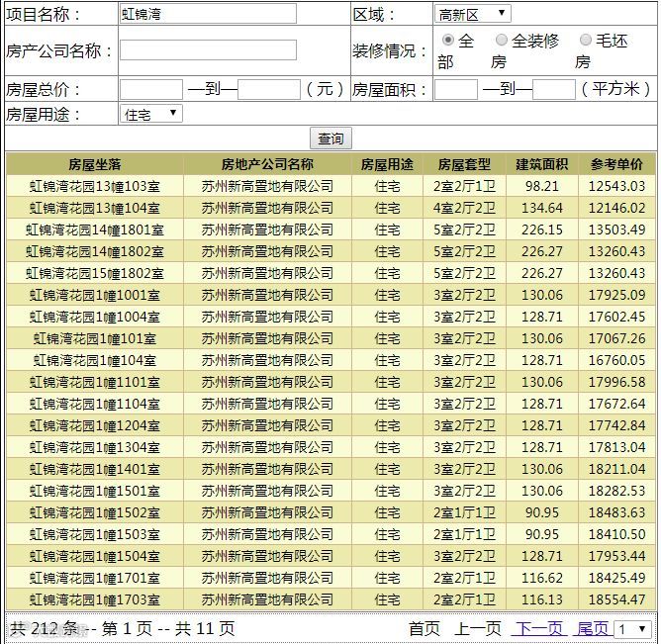The height and width of the screenshot is (644, 661).
Task: Select row 虹锦湾花园1幢104室
Action: tap(330, 360)
